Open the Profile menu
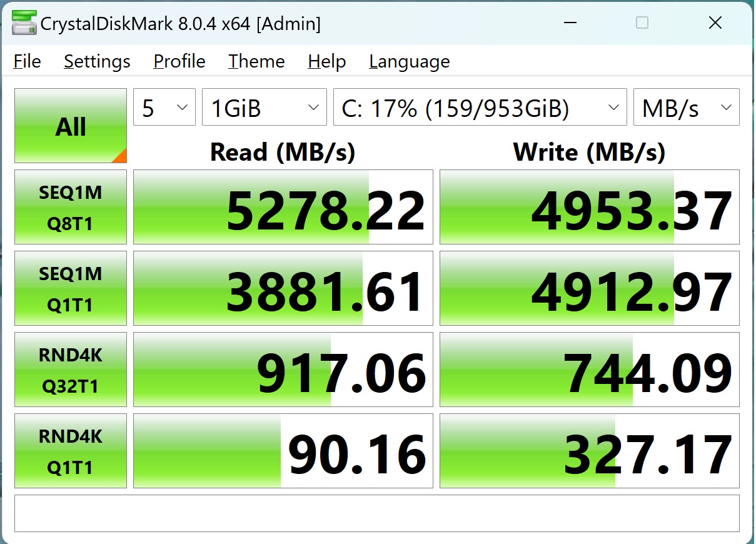Screen dimensions: 756x544 [179, 61]
